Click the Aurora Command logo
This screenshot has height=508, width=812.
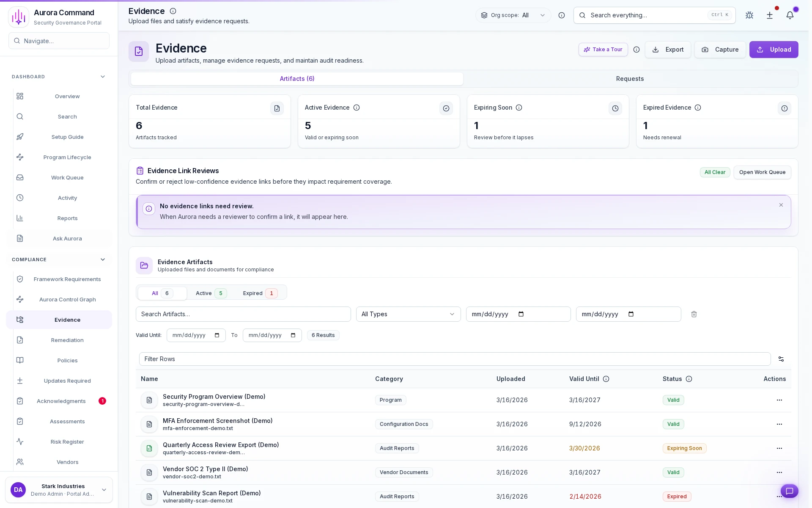(19, 17)
